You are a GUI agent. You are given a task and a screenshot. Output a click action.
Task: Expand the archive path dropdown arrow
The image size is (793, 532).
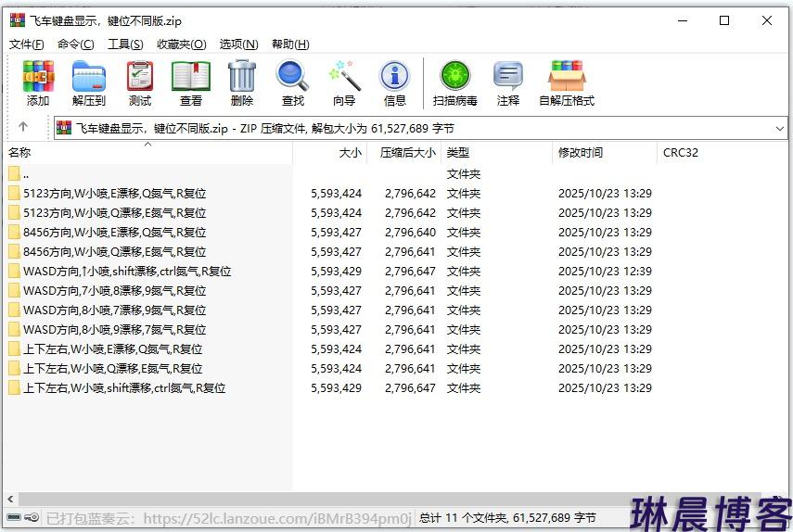[x=779, y=128]
